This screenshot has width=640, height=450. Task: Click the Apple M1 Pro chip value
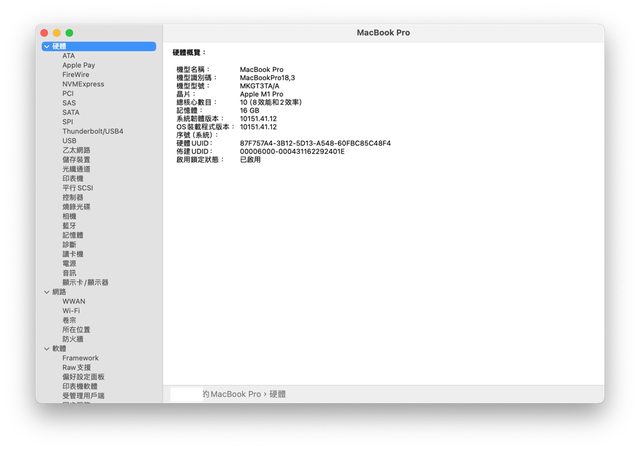tap(262, 94)
